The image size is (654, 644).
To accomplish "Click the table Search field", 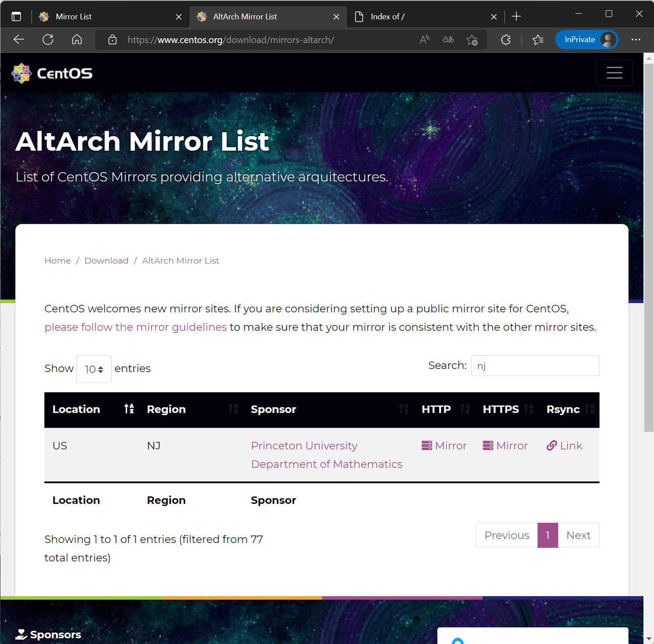I will 535,365.
